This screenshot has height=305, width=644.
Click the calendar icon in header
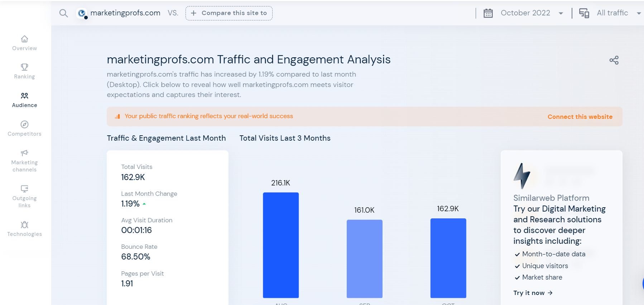pos(488,13)
